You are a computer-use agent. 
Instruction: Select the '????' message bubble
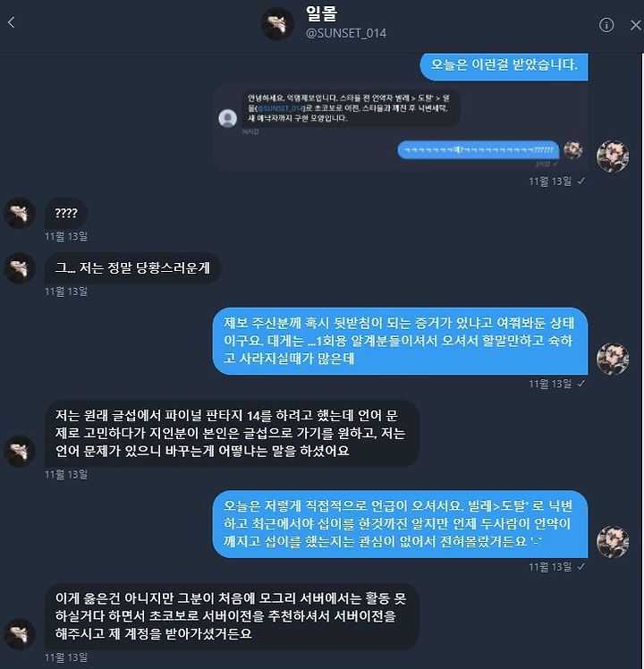(x=66, y=213)
